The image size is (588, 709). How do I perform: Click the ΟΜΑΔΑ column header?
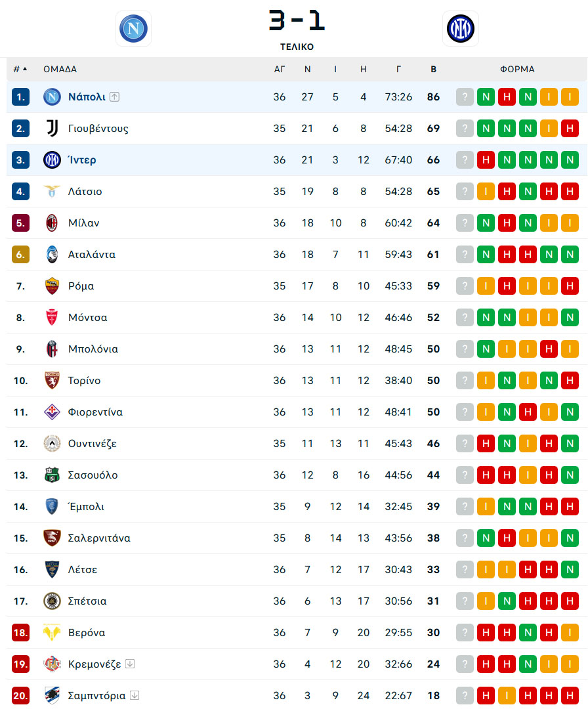click(60, 69)
